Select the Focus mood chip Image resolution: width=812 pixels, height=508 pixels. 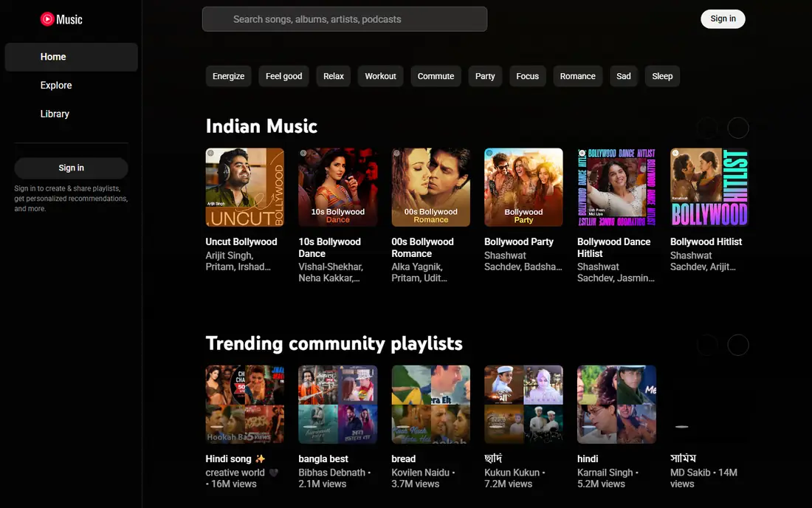pyautogui.click(x=527, y=76)
